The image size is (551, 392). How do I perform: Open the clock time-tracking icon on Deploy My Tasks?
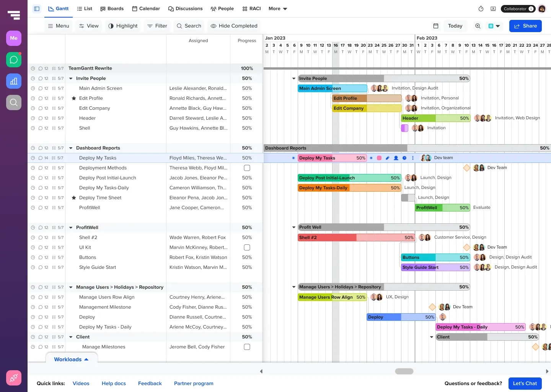click(x=404, y=158)
